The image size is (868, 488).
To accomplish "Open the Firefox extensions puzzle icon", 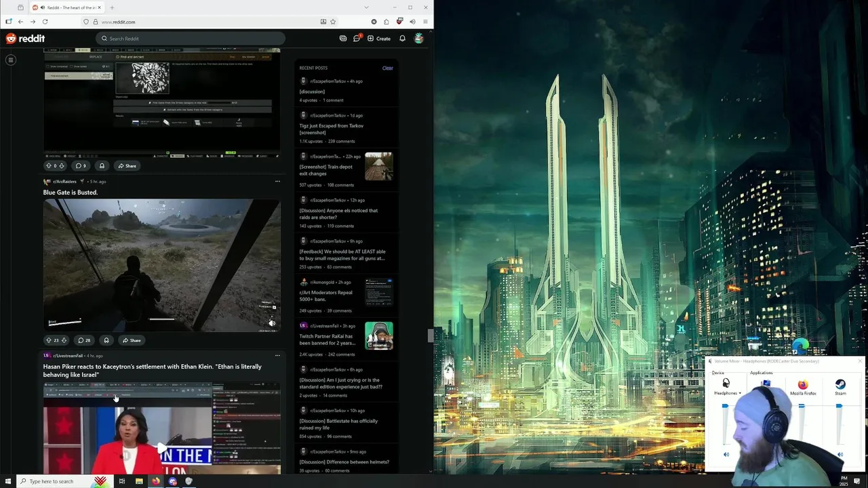I will point(387,22).
